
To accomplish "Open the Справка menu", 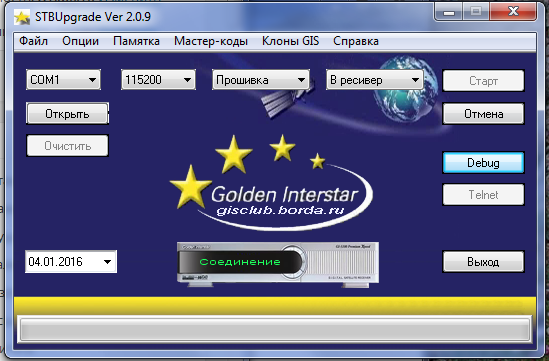I will point(356,41).
